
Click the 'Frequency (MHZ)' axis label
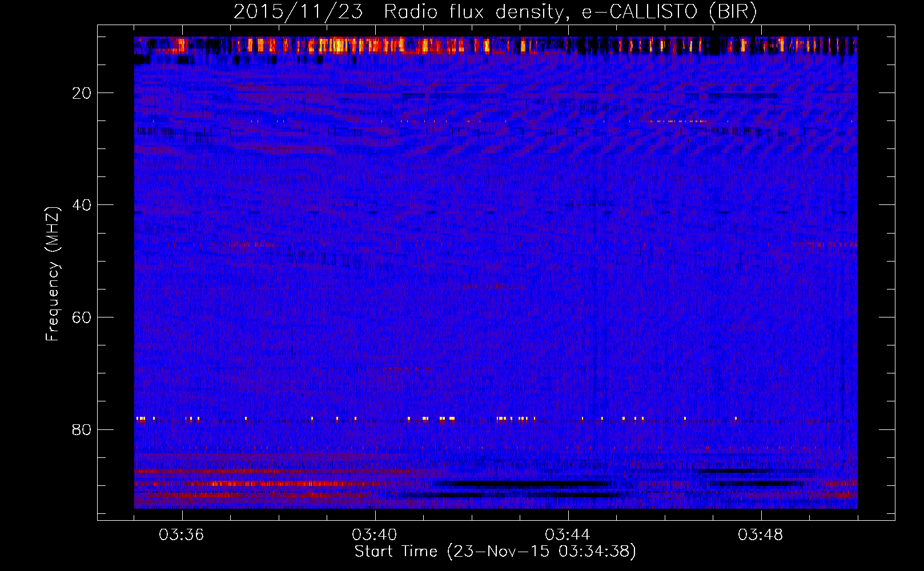(53, 274)
